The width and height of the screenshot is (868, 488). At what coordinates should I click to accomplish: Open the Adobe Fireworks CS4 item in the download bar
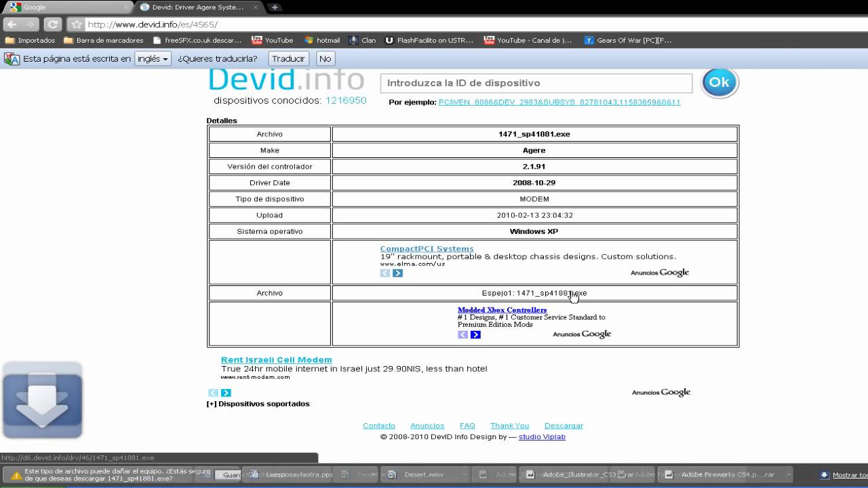727,475
